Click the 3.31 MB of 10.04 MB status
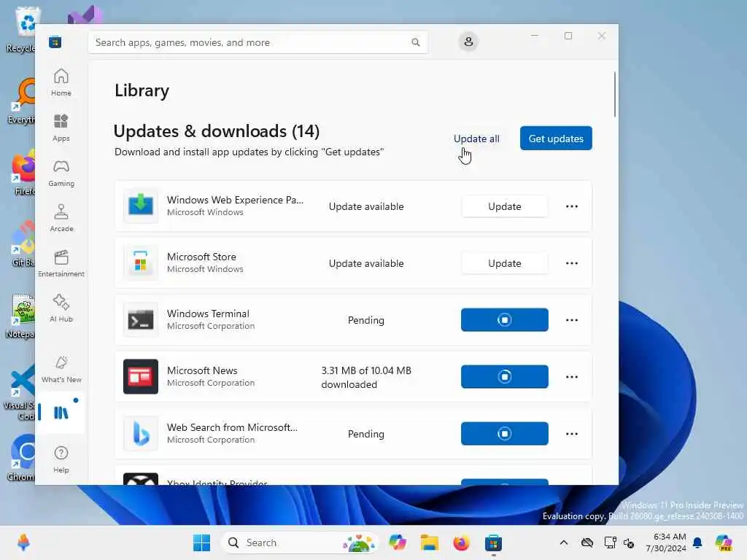Image resolution: width=747 pixels, height=560 pixels. (x=366, y=377)
